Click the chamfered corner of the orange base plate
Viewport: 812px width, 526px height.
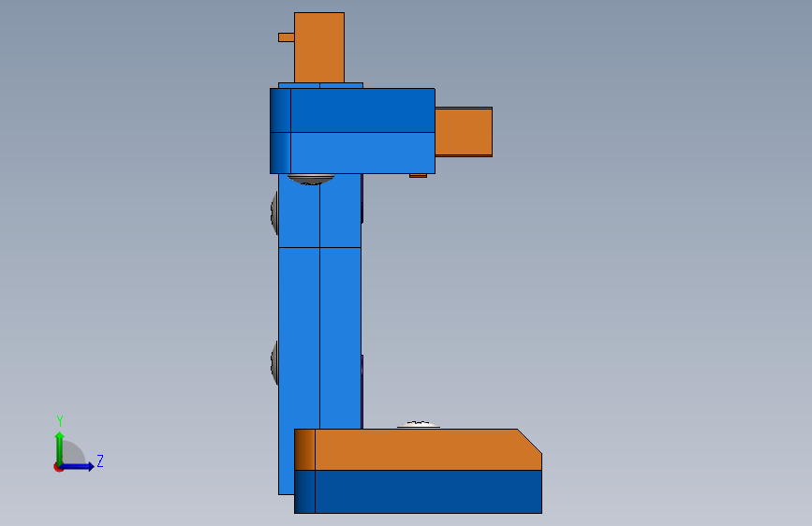(530, 441)
